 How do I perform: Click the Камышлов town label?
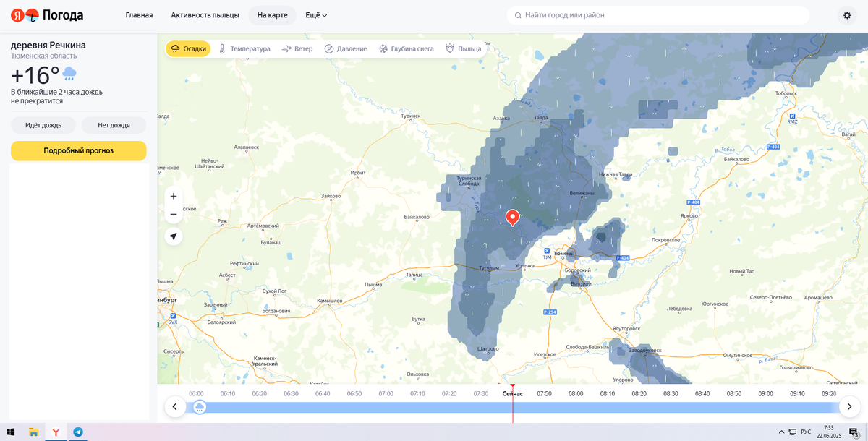click(330, 300)
